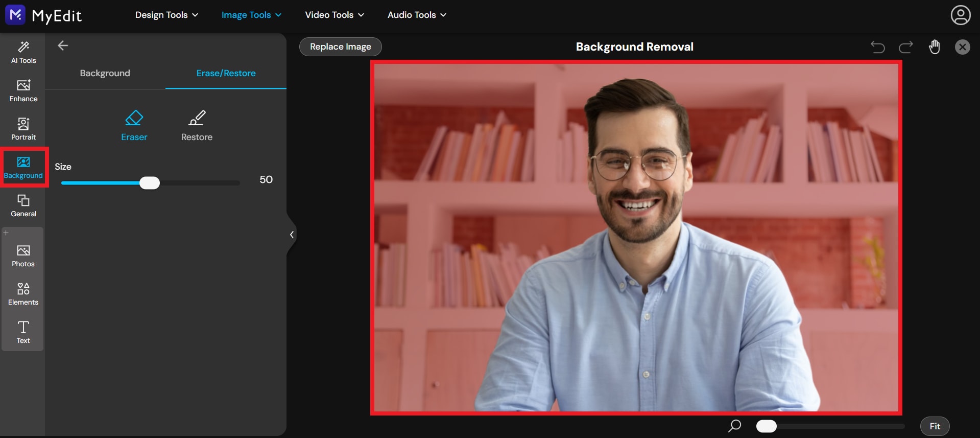Collapse the left tool panel
980x438 pixels.
pyautogui.click(x=292, y=235)
